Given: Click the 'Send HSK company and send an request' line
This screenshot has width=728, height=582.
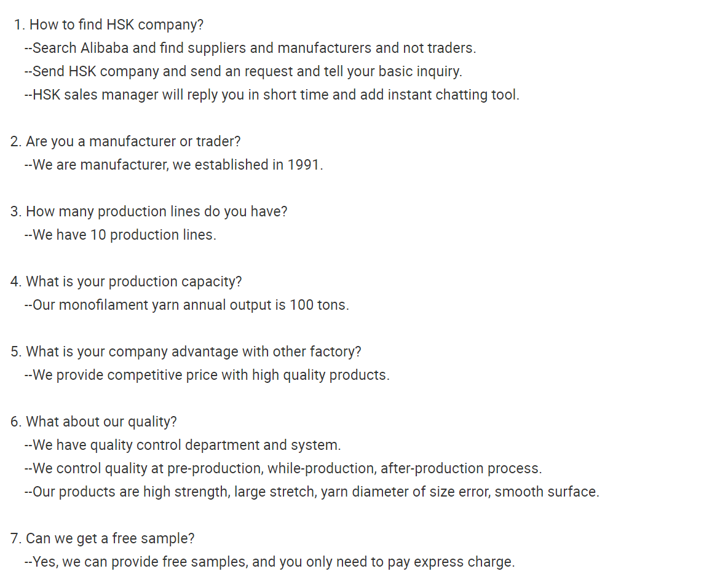Looking at the screenshot, I should pyautogui.click(x=243, y=71).
